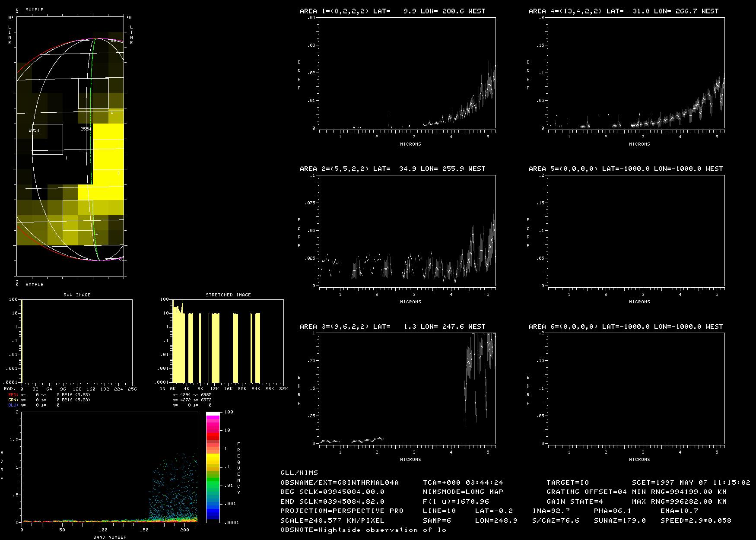Click the OBSNOTE nightside observation text
This screenshot has width=756, height=540.
363,530
